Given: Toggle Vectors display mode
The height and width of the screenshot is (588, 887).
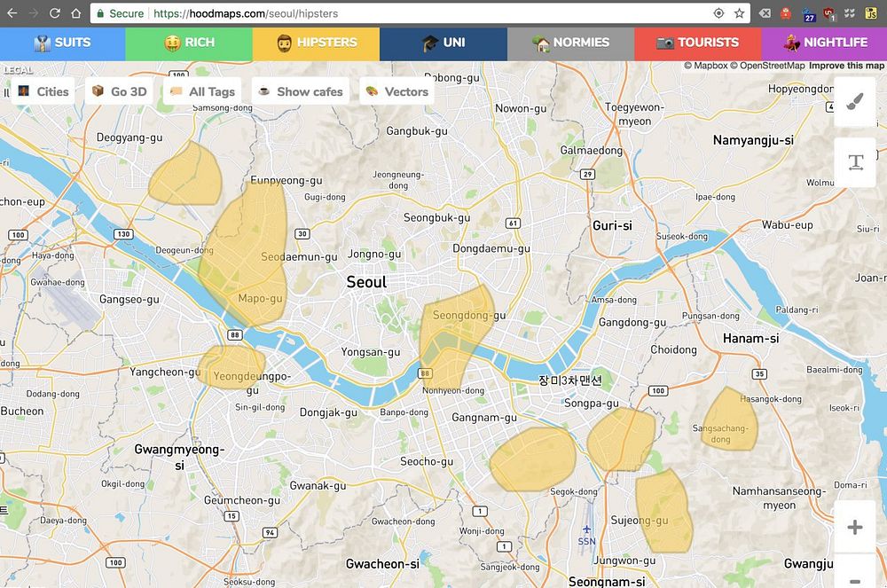Looking at the screenshot, I should tap(397, 91).
